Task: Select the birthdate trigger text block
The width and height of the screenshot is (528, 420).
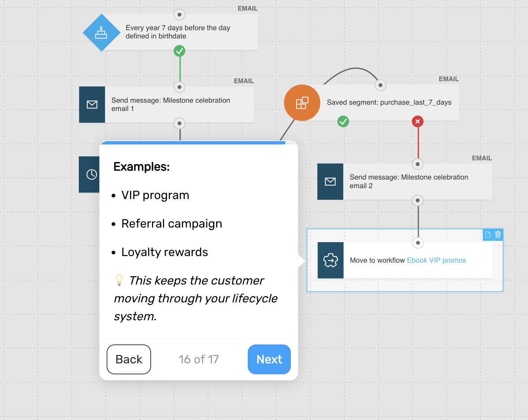Action: tap(178, 32)
